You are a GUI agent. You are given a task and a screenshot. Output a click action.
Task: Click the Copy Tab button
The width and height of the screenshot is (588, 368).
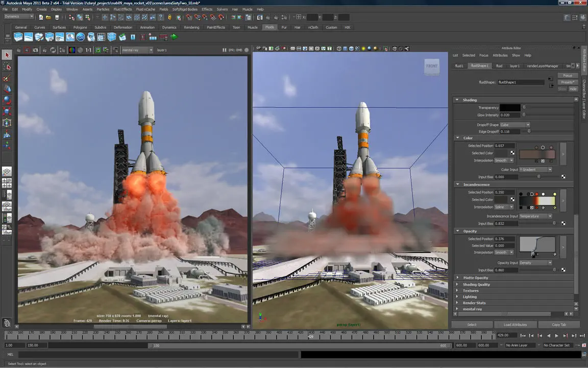[558, 324]
